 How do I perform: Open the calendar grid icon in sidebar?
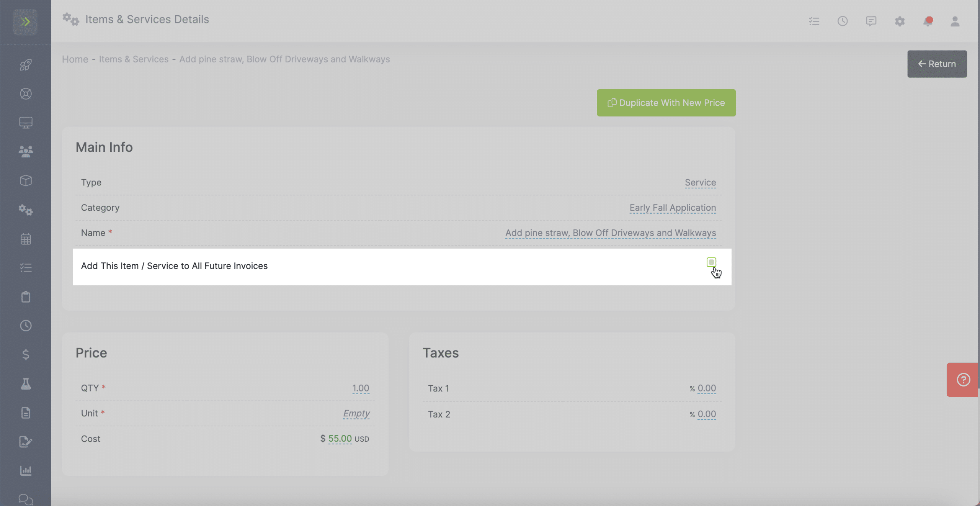point(26,239)
